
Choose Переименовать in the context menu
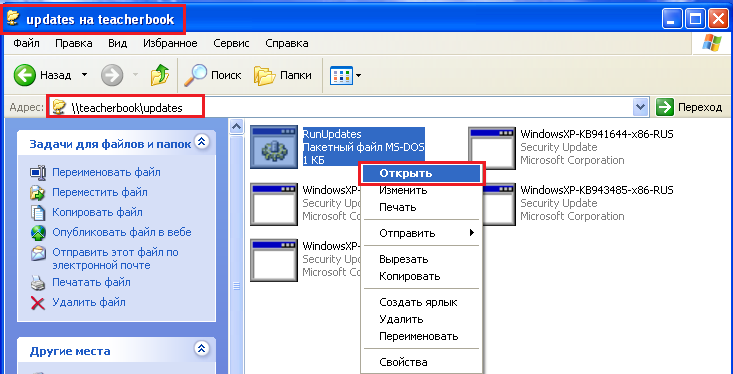click(422, 336)
